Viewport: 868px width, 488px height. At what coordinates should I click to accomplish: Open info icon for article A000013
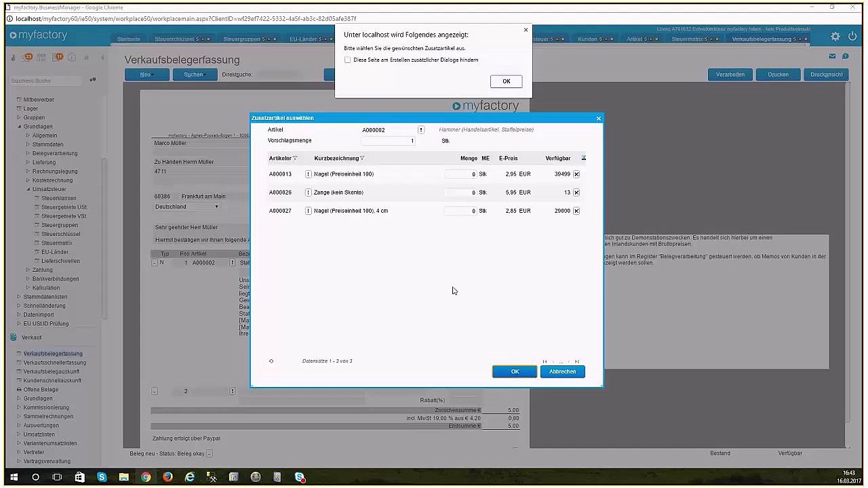(308, 174)
